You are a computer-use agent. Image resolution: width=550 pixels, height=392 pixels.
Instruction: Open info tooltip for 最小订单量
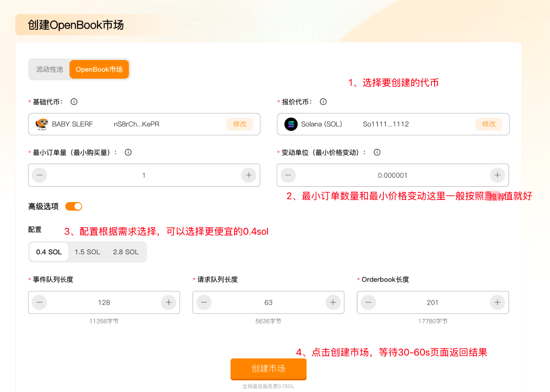(x=128, y=152)
